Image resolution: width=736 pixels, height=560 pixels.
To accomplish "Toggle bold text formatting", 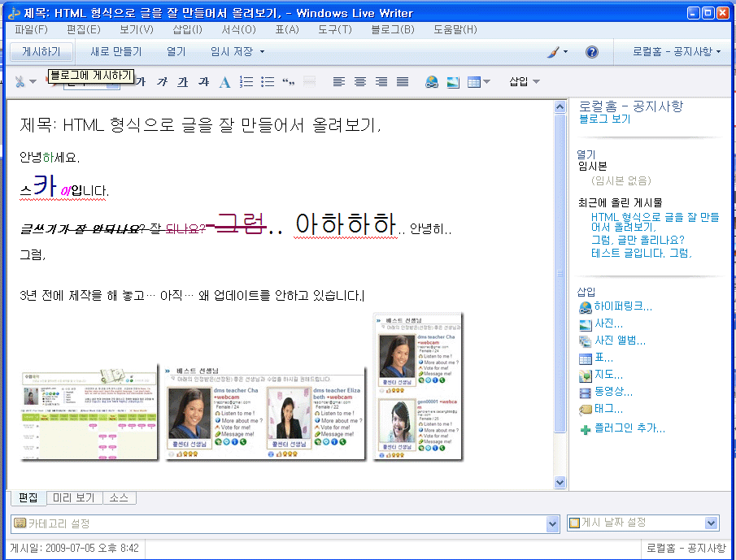I will (x=141, y=81).
